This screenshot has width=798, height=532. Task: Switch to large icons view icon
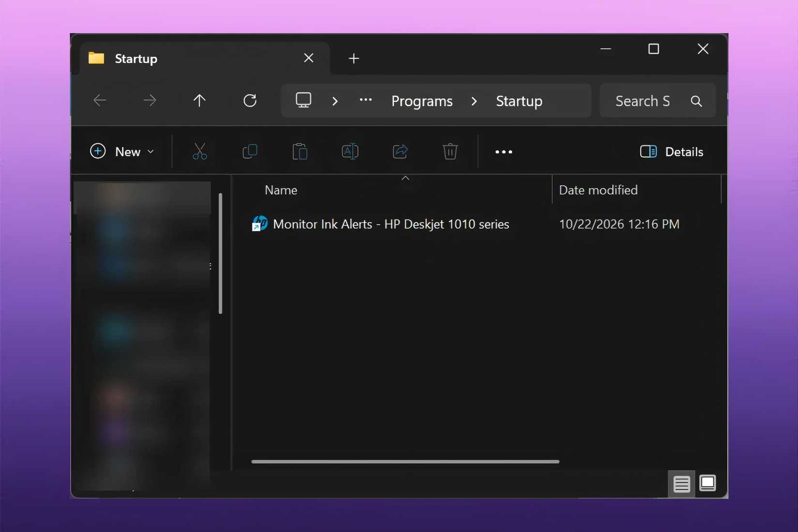pos(708,483)
